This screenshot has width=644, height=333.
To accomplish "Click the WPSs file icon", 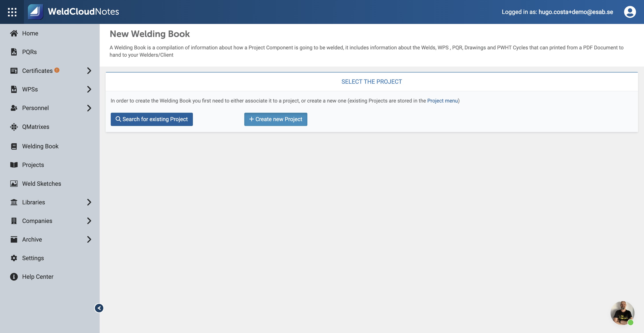I will pyautogui.click(x=14, y=89).
